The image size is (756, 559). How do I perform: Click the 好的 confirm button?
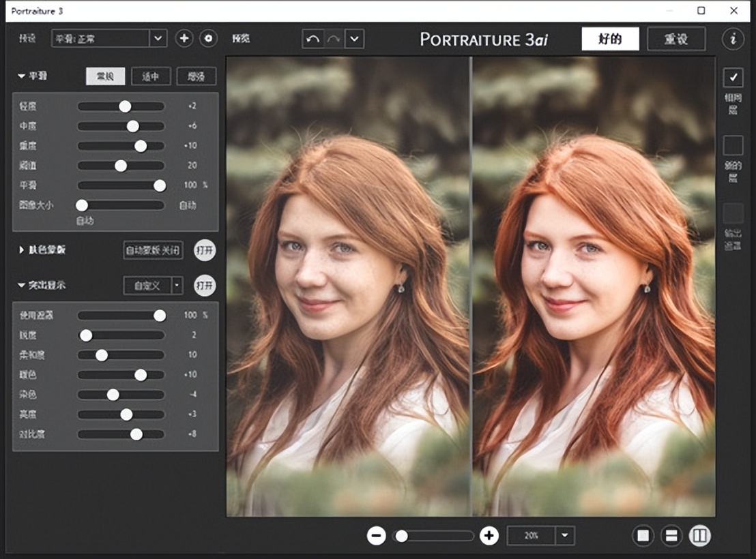pos(610,39)
